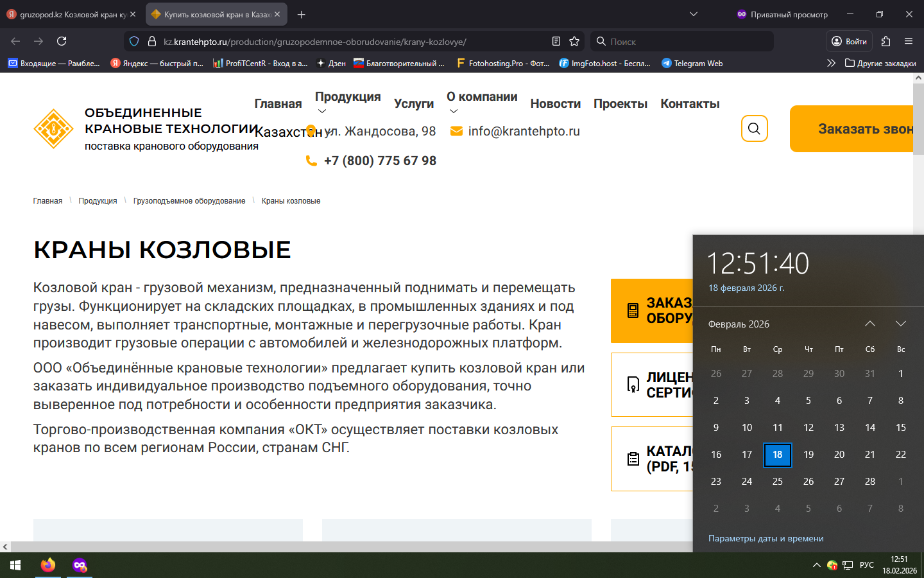
Task: Click the tracking protection shield icon
Action: pyautogui.click(x=134, y=41)
